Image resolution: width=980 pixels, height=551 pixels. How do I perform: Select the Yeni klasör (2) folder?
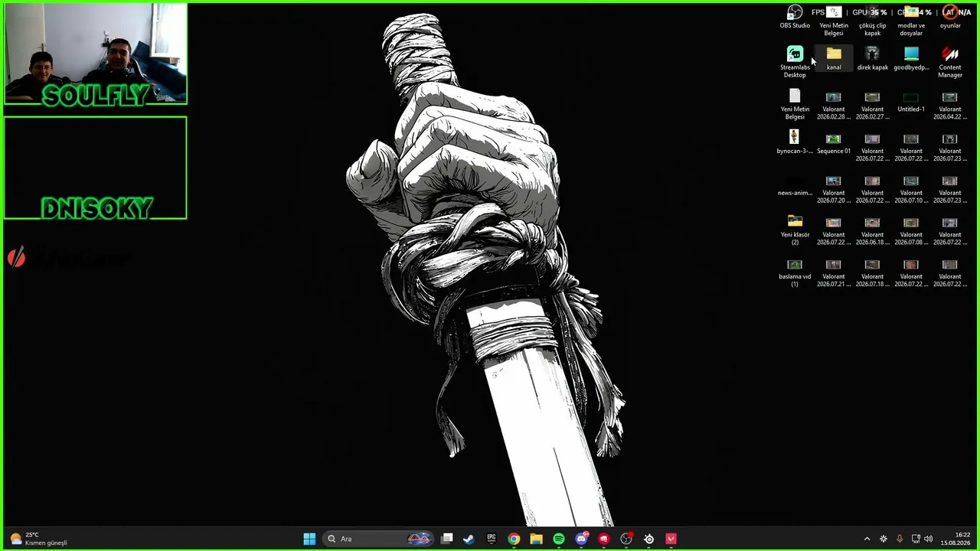(795, 230)
